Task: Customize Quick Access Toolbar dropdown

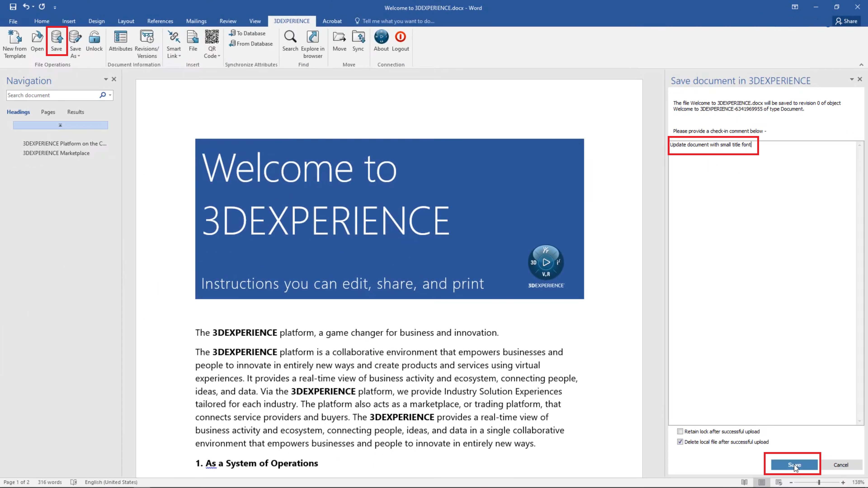Action: 55,7
